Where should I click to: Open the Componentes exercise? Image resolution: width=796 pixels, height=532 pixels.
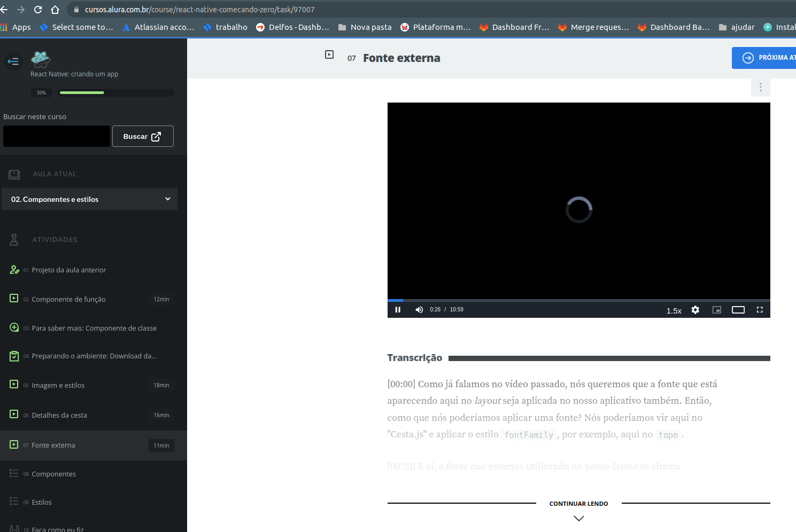point(53,474)
